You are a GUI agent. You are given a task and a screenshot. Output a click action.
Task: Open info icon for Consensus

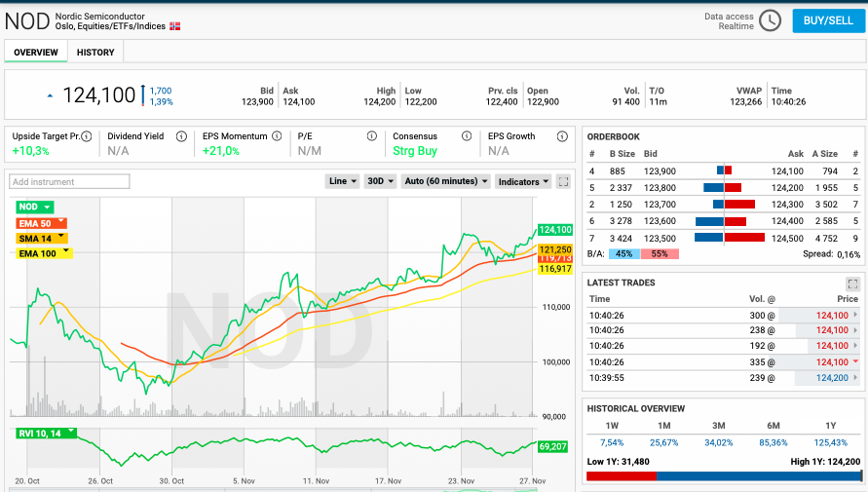pos(467,136)
